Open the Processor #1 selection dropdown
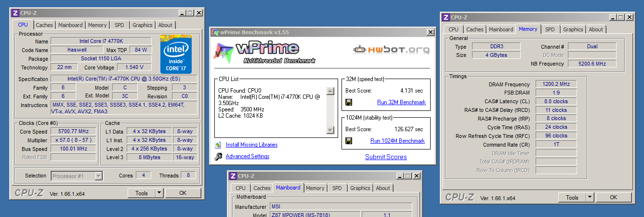This screenshot has height=217, width=644. (98, 176)
